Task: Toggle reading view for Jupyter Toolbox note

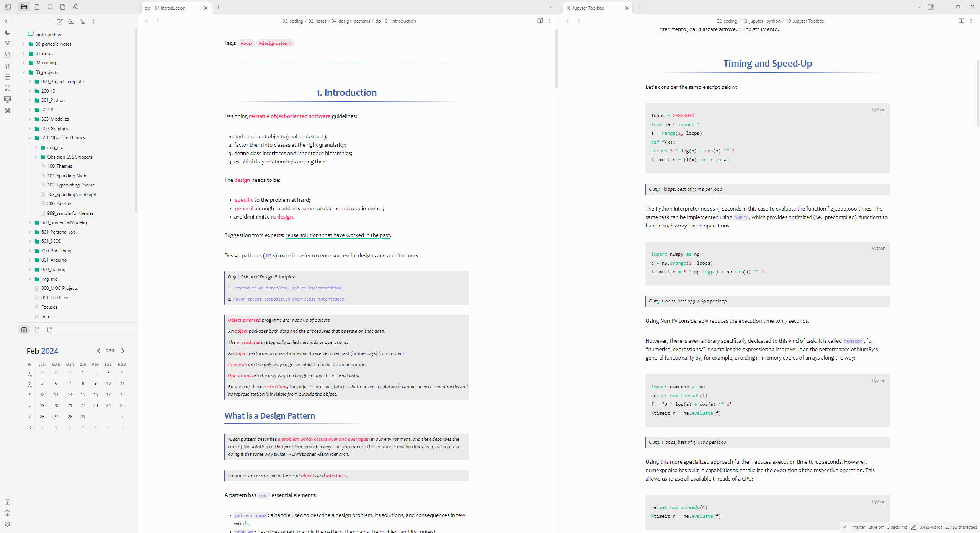Action: [961, 21]
